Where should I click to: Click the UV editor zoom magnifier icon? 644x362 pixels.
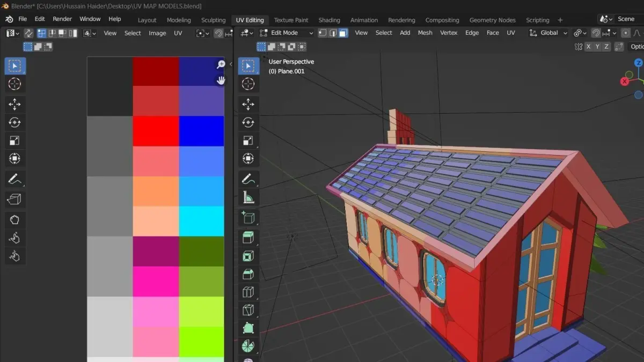pos(221,65)
